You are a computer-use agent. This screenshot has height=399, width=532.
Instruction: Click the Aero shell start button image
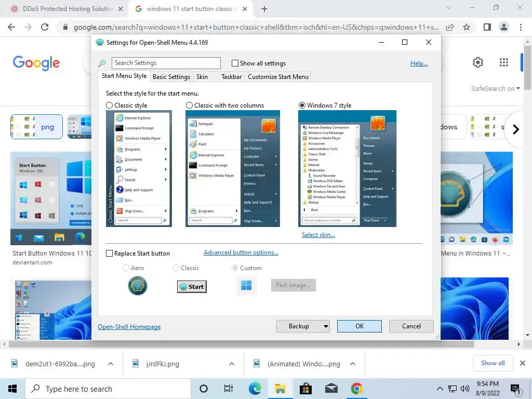[x=137, y=286]
